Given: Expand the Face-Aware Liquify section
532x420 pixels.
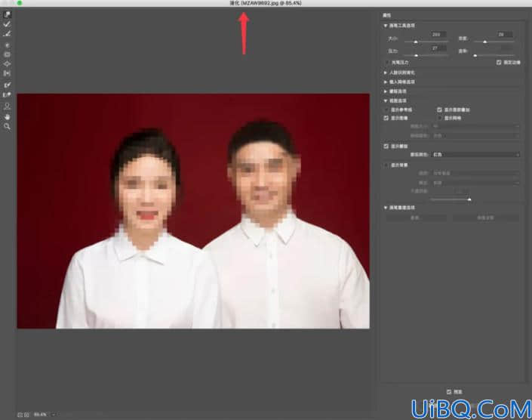Looking at the screenshot, I should pyautogui.click(x=386, y=73).
